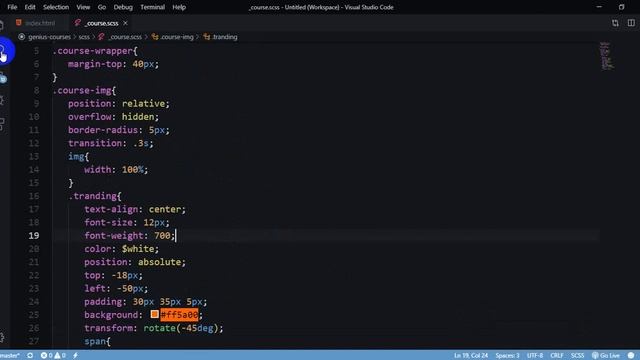Click 'transform: rotate(-45deg);' line

[x=153, y=328]
